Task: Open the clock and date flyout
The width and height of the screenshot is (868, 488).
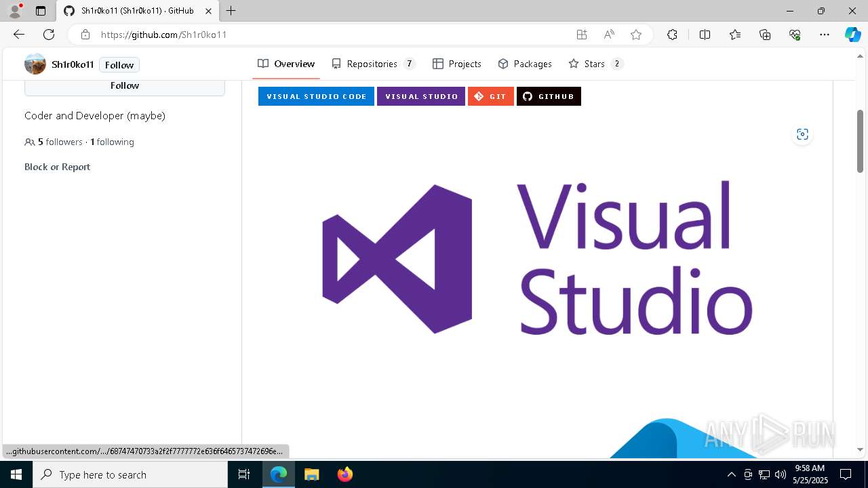Action: 810,474
